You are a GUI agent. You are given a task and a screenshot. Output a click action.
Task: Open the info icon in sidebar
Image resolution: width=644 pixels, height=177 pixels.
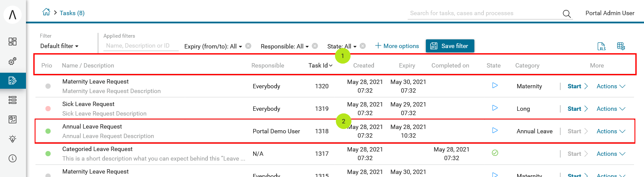point(13,158)
